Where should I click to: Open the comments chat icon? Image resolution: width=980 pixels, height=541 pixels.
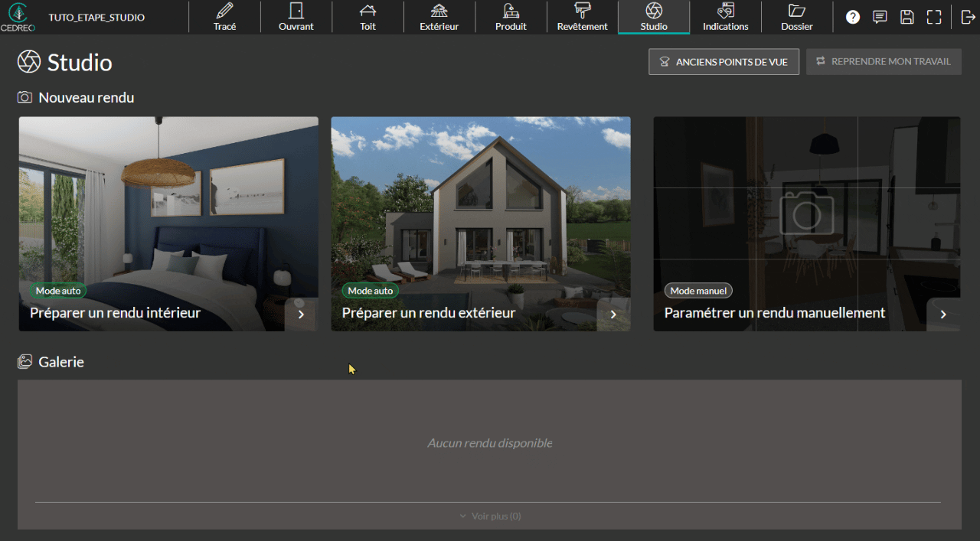coord(880,17)
